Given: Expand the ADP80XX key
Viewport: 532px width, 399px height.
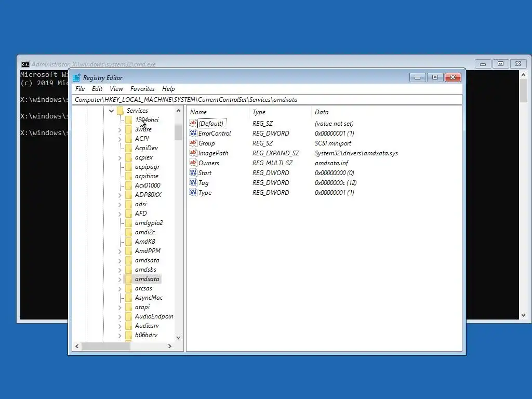Looking at the screenshot, I should click(120, 195).
